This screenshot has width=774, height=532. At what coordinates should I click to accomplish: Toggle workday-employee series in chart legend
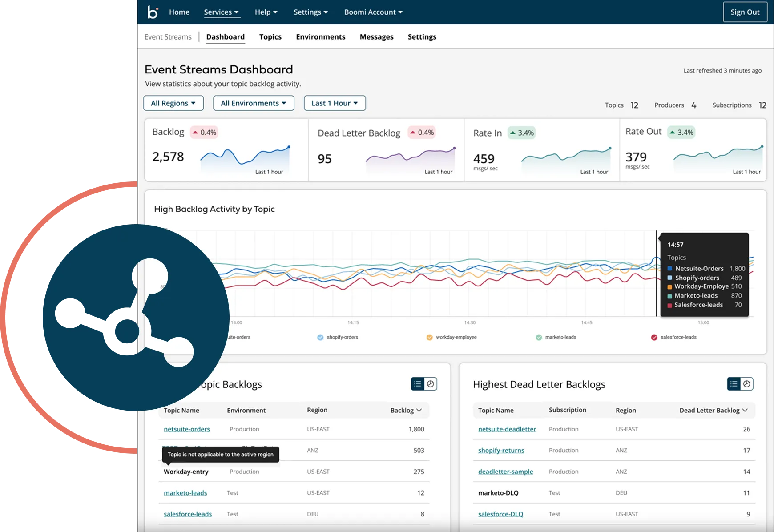451,337
